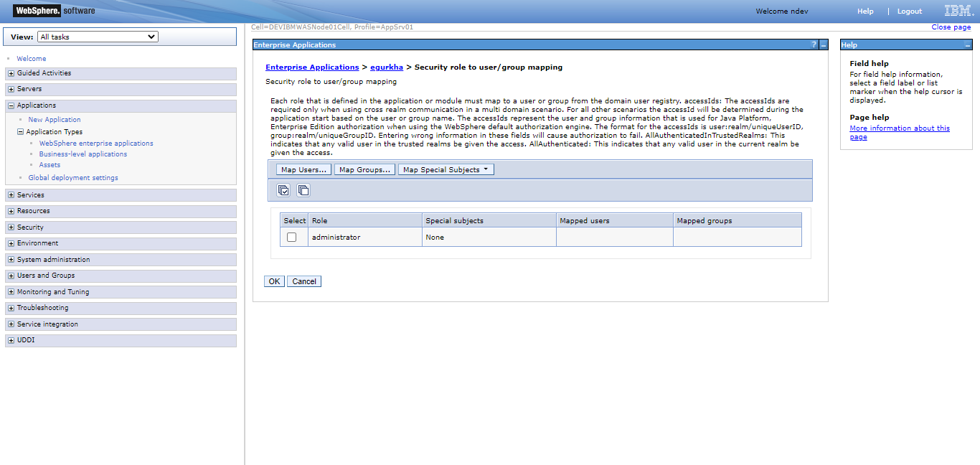Confirm with the OK button
This screenshot has width=980, height=465.
tap(274, 281)
